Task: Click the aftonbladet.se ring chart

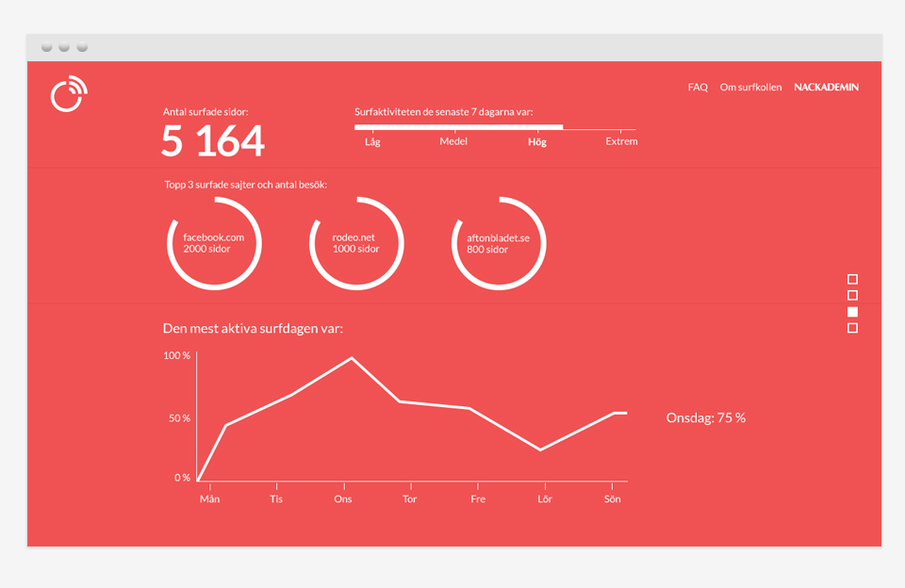Action: (499, 243)
